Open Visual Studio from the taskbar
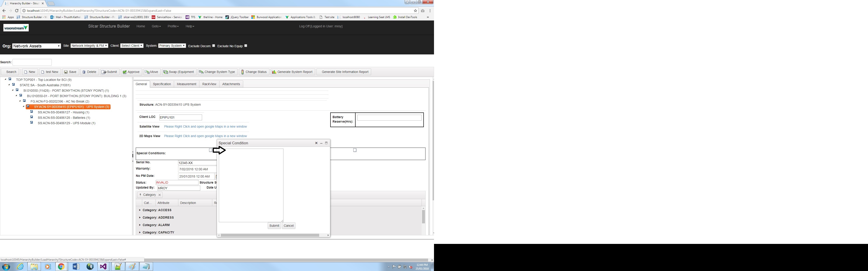The image size is (868, 271). 103,266
